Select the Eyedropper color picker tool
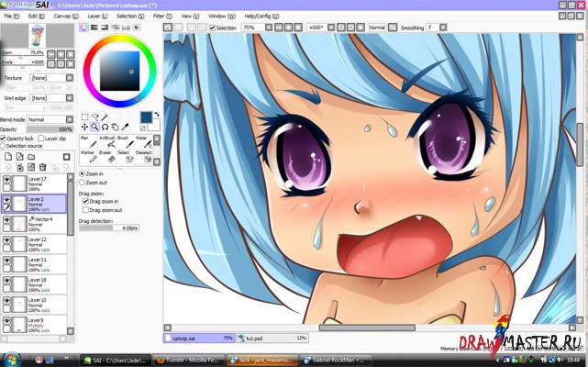 tap(125, 128)
